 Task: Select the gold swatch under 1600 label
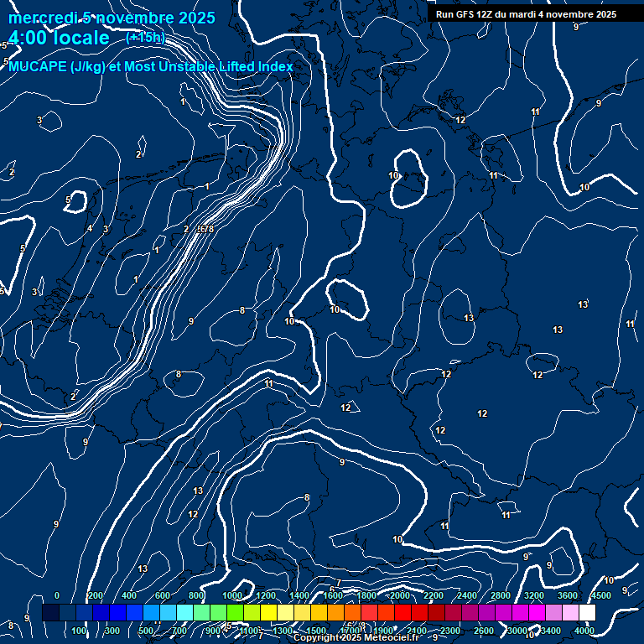click(x=319, y=612)
